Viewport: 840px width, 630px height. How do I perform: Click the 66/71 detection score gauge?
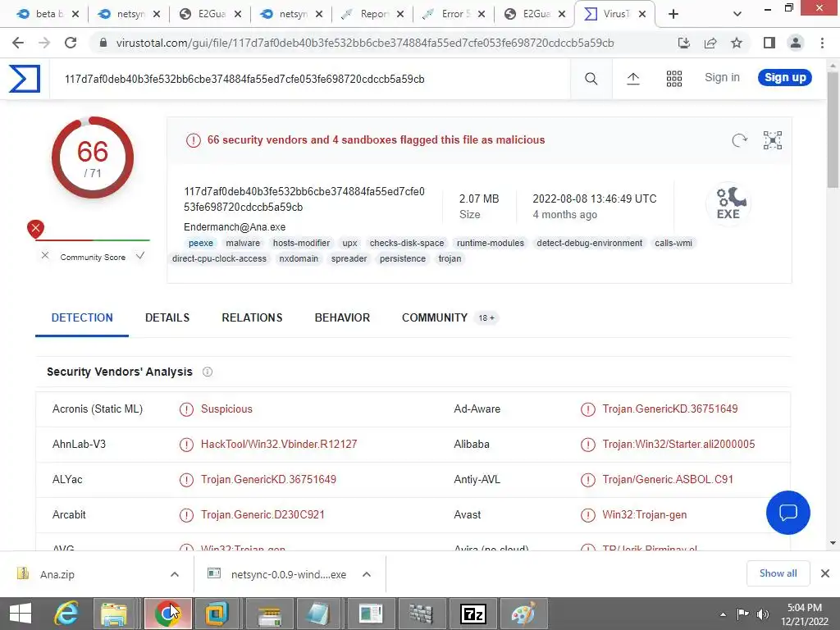click(x=93, y=157)
